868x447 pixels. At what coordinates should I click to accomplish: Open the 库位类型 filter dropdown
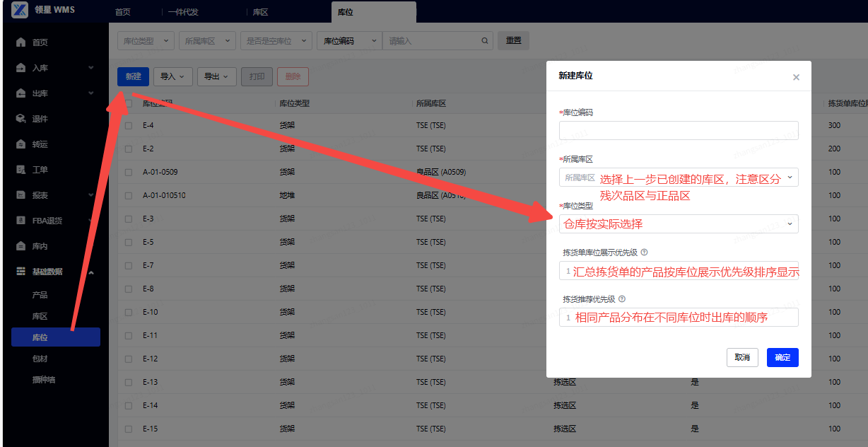point(146,41)
